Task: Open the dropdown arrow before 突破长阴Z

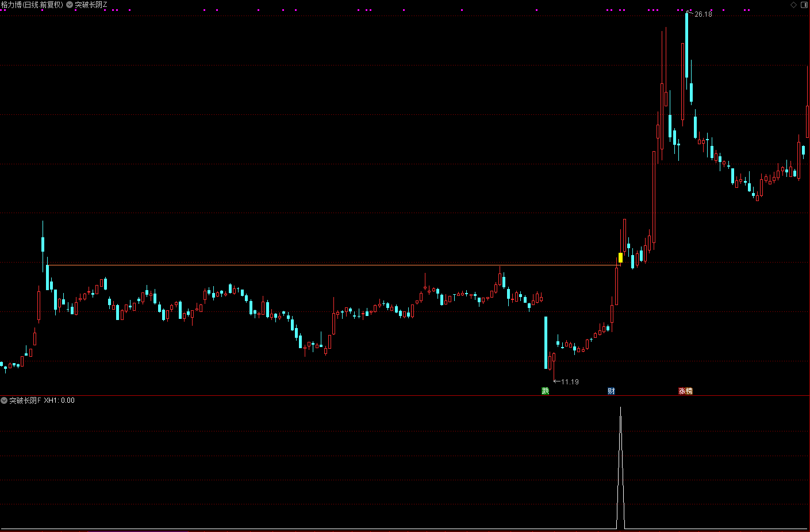Action: tap(70, 5)
